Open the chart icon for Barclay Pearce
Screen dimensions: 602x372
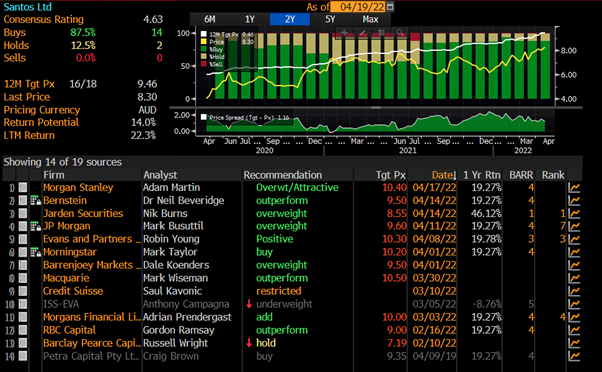pyautogui.click(x=574, y=343)
